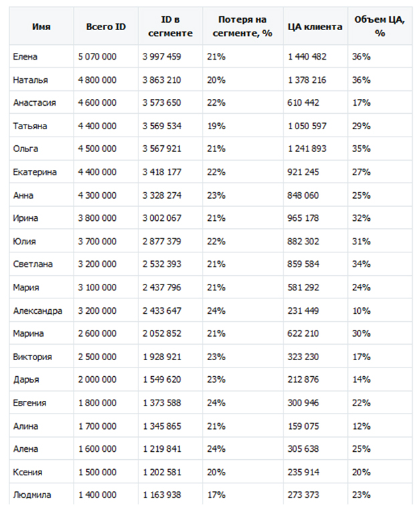Click the cell with value 1 373 588
The width and height of the screenshot is (420, 506).
(x=170, y=402)
